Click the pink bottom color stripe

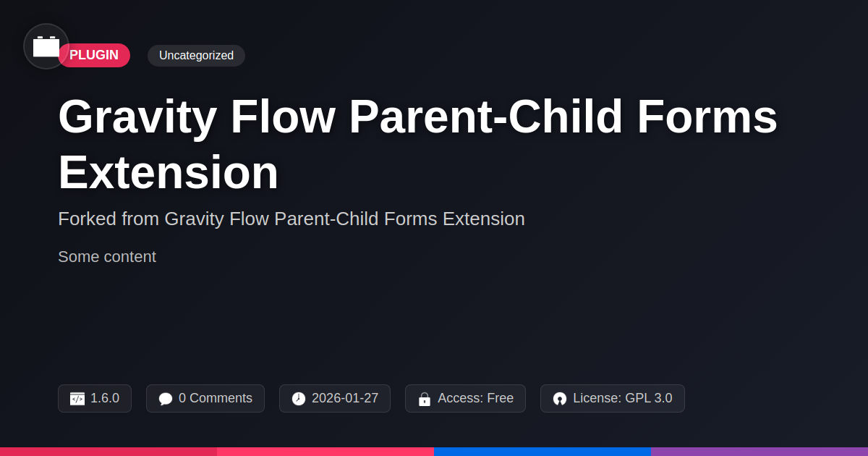[x=325, y=451]
